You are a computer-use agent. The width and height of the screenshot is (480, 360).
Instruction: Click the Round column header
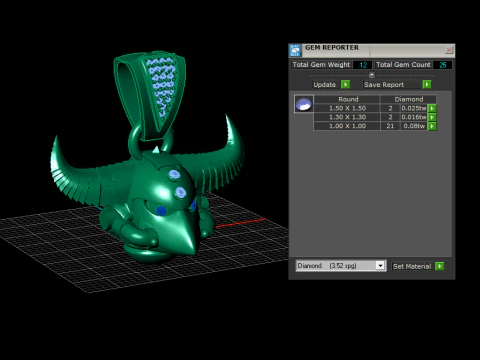click(x=347, y=99)
